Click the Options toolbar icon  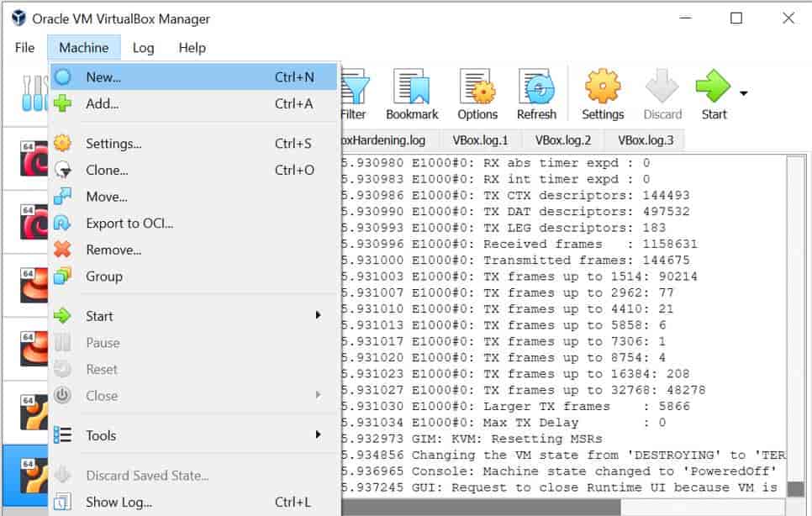coord(477,87)
